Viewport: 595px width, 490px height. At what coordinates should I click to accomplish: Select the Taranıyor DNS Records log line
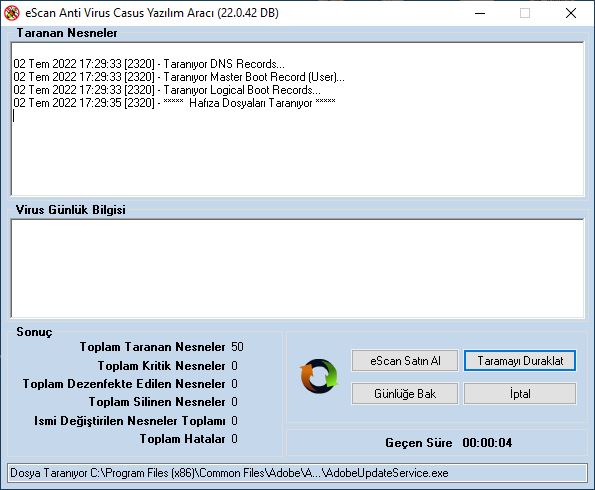149,64
